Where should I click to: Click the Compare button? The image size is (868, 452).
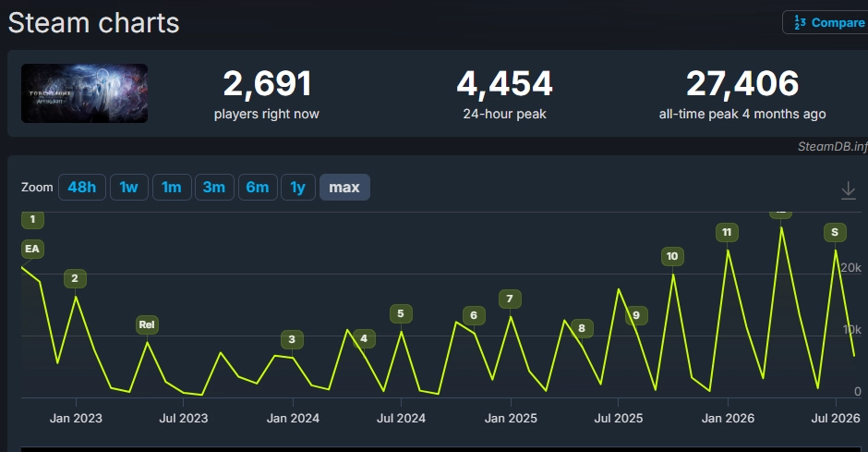(826, 23)
